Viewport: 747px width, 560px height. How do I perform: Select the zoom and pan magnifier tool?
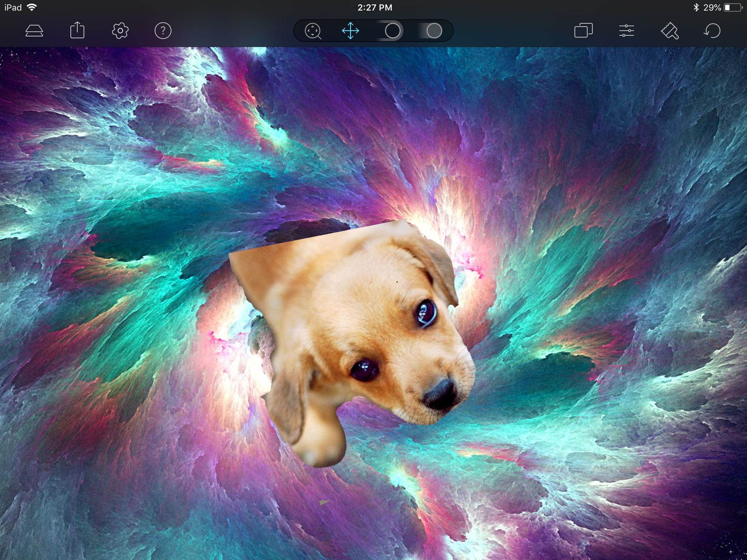[x=313, y=31]
